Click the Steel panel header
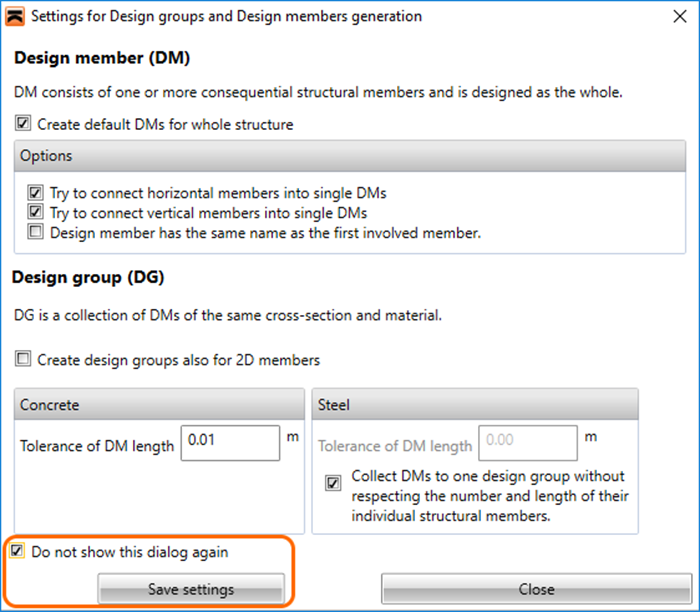Screen dimensions: 700x612 click(x=475, y=405)
